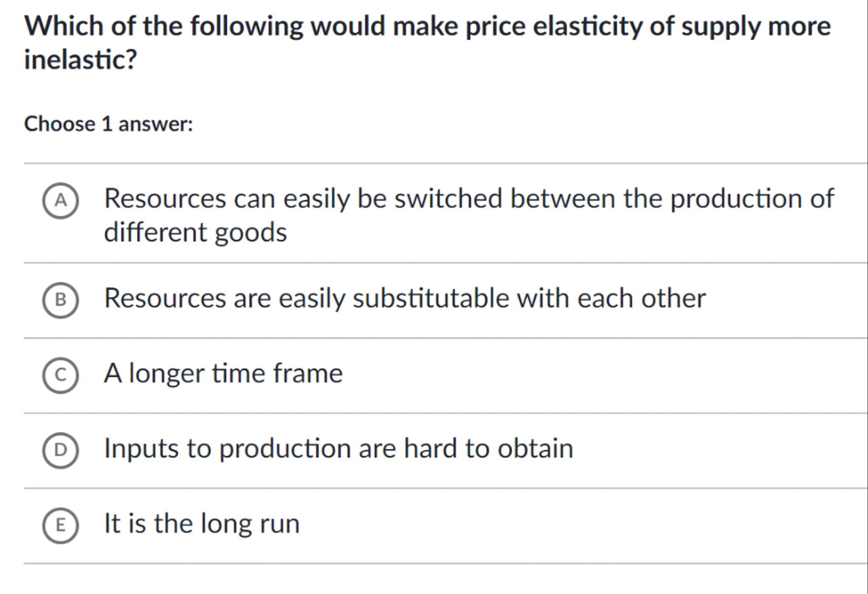
Task: Select radio button E
Action: pos(61,525)
